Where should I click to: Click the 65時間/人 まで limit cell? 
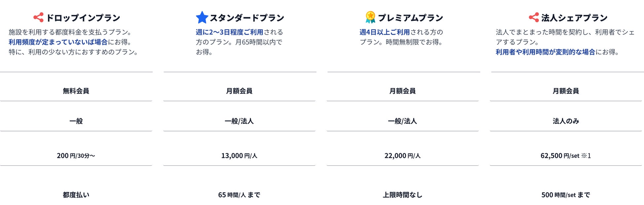pos(239,195)
